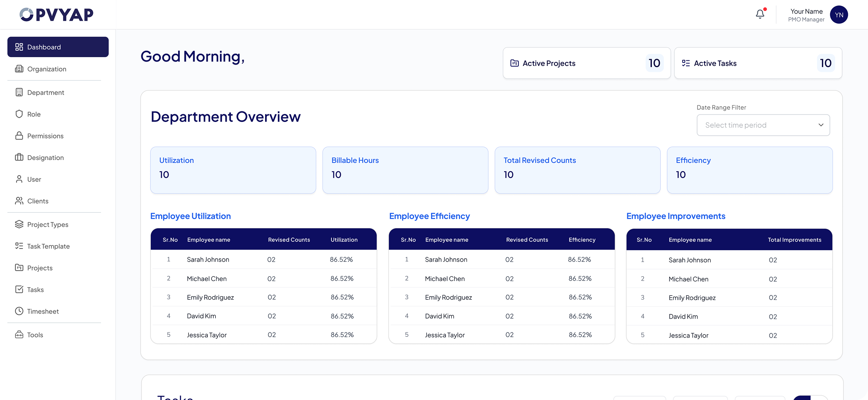Open Timesheet using the clock icon
The image size is (868, 400).
(x=19, y=311)
